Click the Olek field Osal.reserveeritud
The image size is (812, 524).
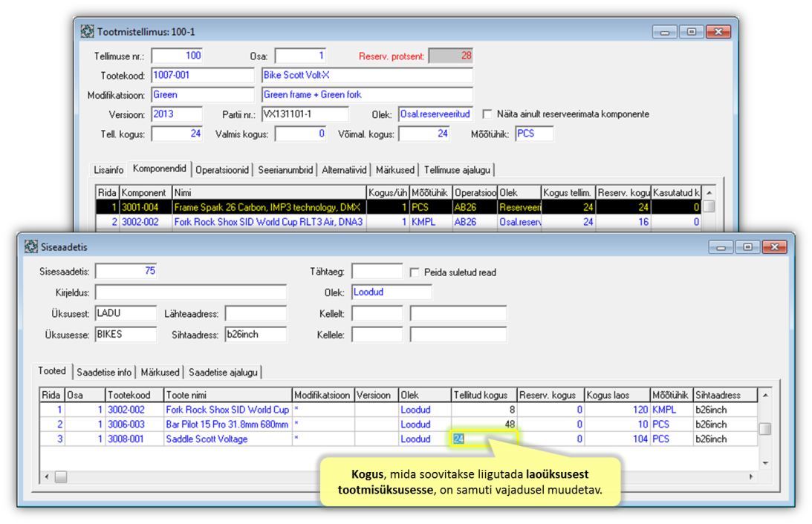pos(435,114)
